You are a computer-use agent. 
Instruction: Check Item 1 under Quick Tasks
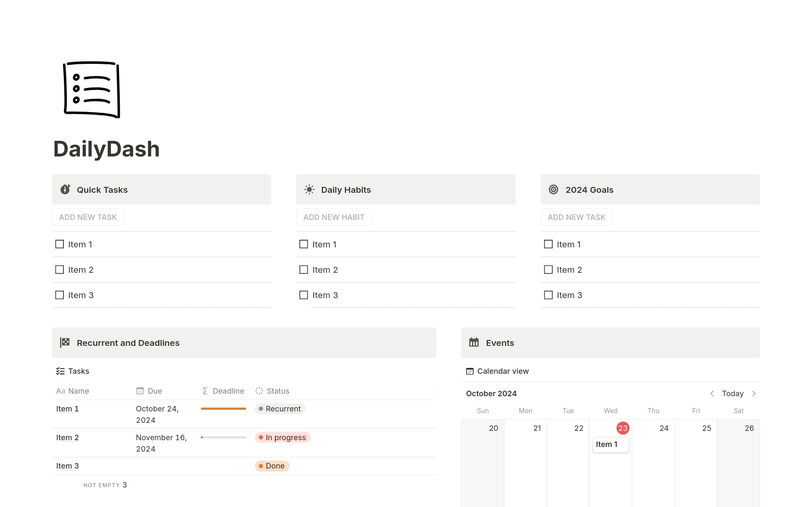coord(59,244)
